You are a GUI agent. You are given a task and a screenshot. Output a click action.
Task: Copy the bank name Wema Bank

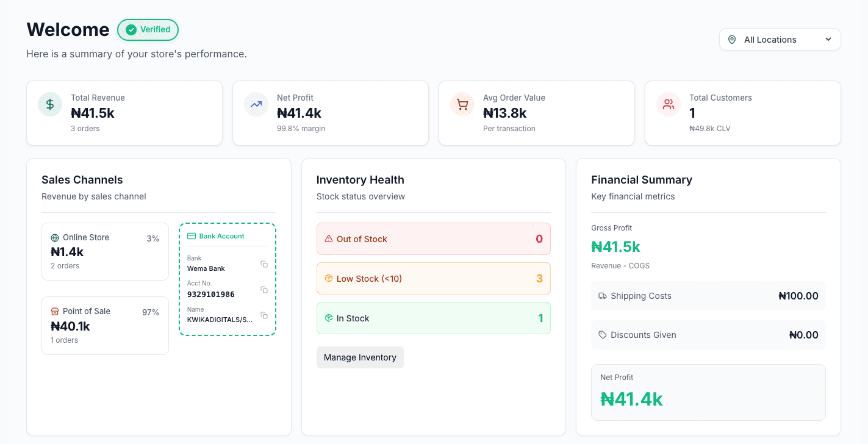264,264
